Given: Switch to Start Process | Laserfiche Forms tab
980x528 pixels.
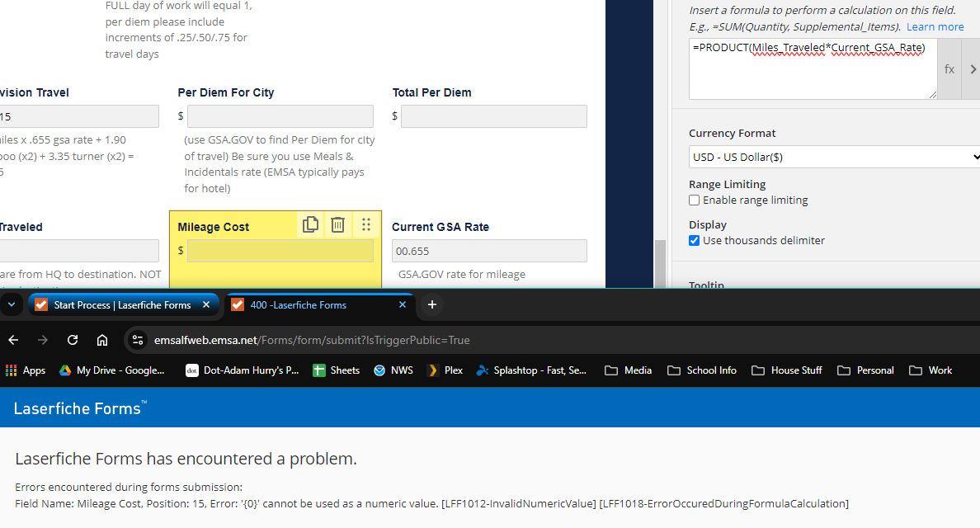Looking at the screenshot, I should pyautogui.click(x=124, y=305).
